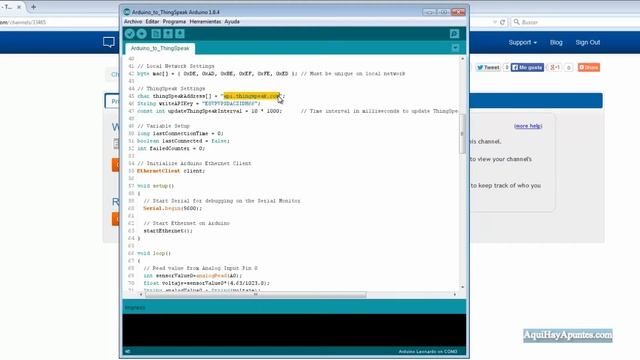This screenshot has width=640, height=360.
Task: Click the void loop() code line
Action: tap(154, 253)
